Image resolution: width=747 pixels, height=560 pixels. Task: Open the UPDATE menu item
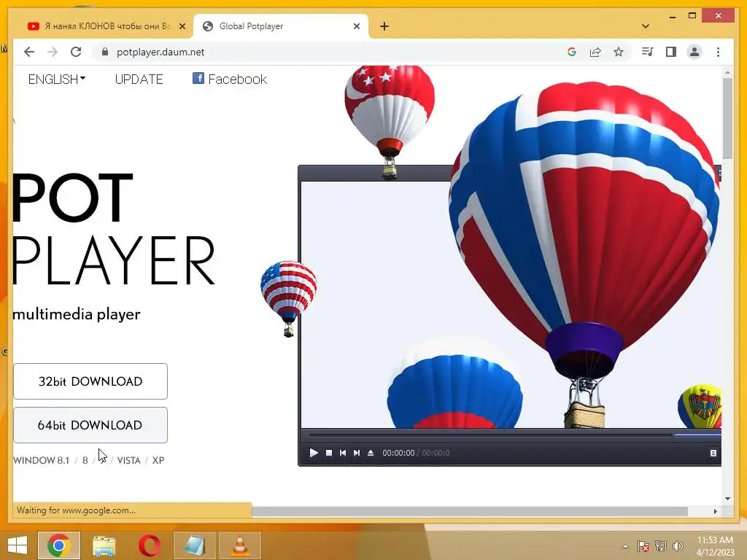139,79
